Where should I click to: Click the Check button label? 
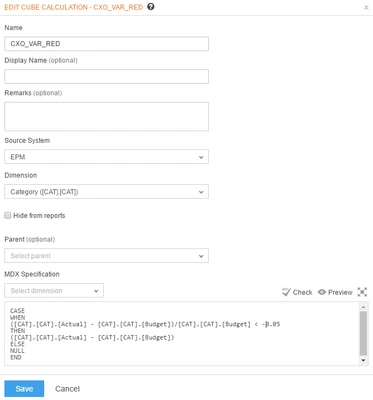pyautogui.click(x=302, y=292)
